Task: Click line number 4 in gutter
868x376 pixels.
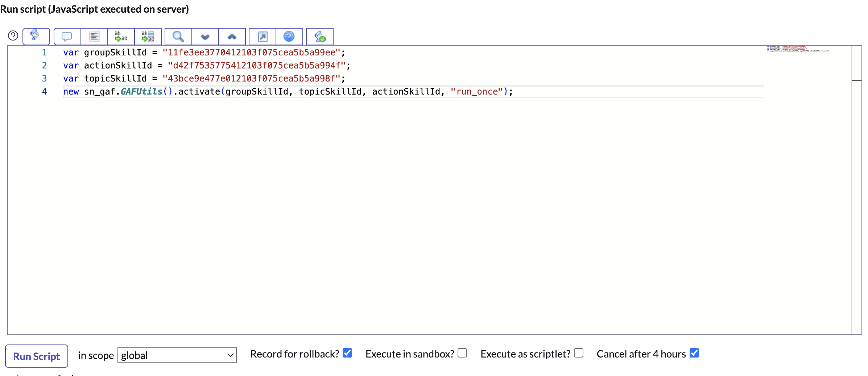Action: 44,92
